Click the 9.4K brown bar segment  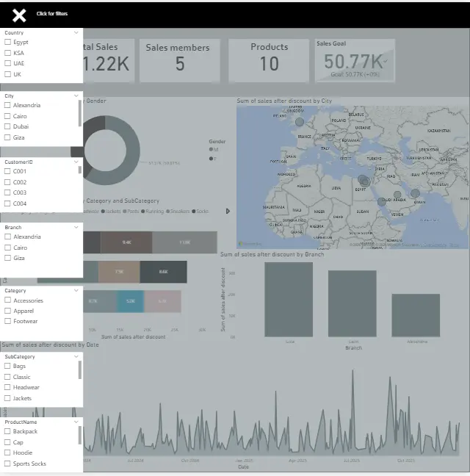pyautogui.click(x=126, y=242)
